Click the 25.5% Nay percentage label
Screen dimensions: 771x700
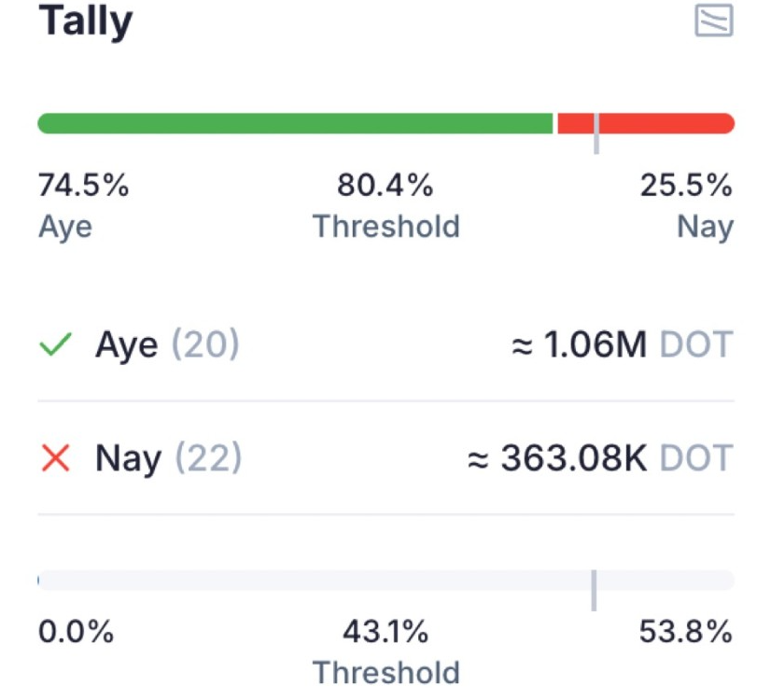[x=686, y=187]
